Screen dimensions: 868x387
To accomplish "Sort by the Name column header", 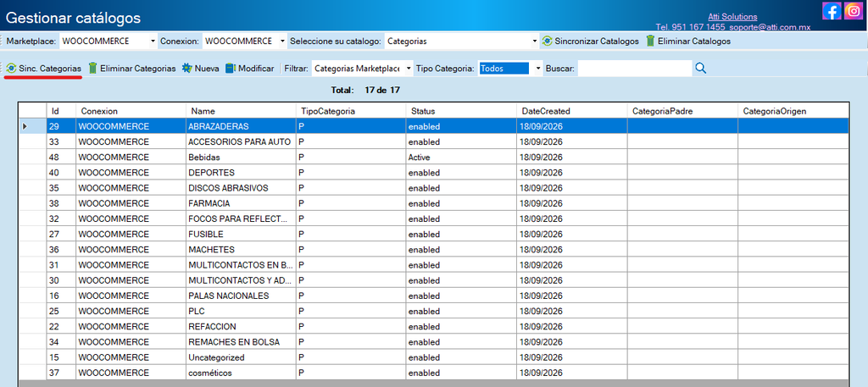I will tap(241, 111).
